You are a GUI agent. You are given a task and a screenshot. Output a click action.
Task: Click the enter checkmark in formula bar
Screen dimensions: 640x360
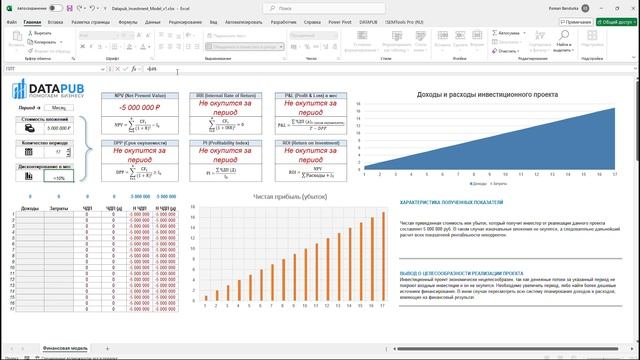[x=125, y=69]
